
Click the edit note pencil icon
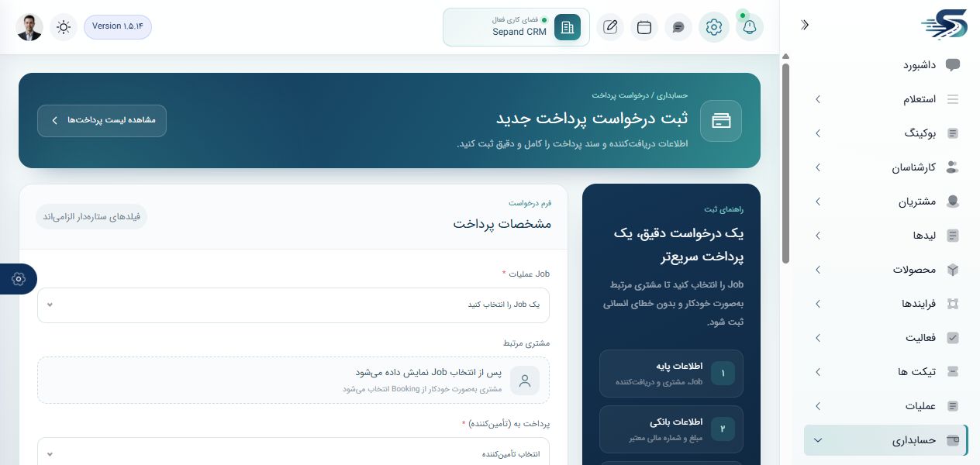click(x=610, y=27)
